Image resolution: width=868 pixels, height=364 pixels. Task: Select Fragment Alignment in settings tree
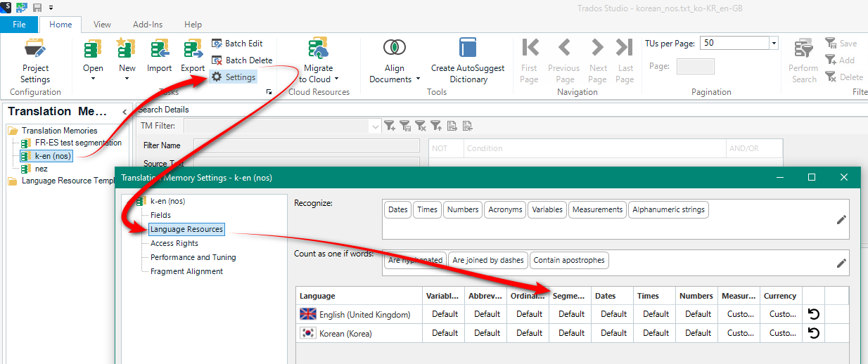[186, 271]
